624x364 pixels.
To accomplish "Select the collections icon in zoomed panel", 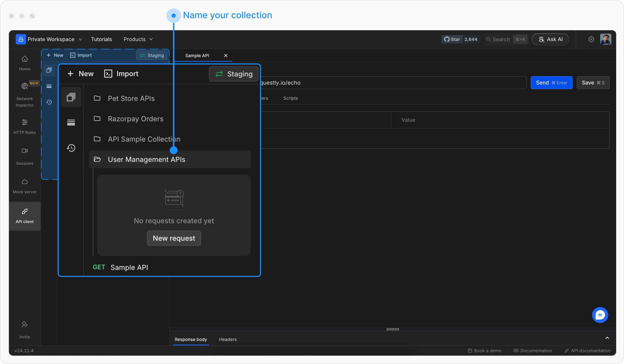I will (71, 97).
